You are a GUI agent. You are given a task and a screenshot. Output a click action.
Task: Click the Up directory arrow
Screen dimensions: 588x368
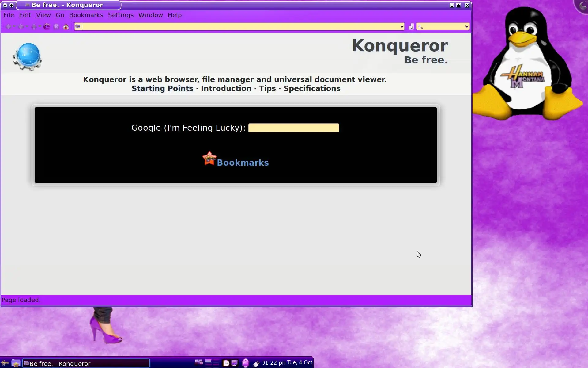coord(34,27)
